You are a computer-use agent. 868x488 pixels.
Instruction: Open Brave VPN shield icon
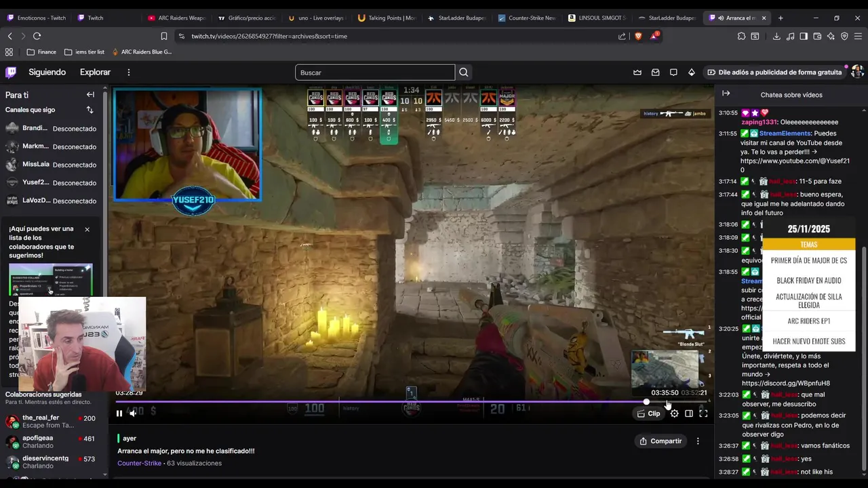pyautogui.click(x=844, y=36)
